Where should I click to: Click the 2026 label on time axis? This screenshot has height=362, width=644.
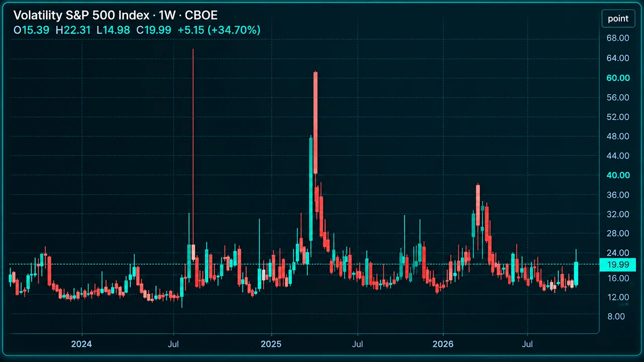(x=443, y=344)
